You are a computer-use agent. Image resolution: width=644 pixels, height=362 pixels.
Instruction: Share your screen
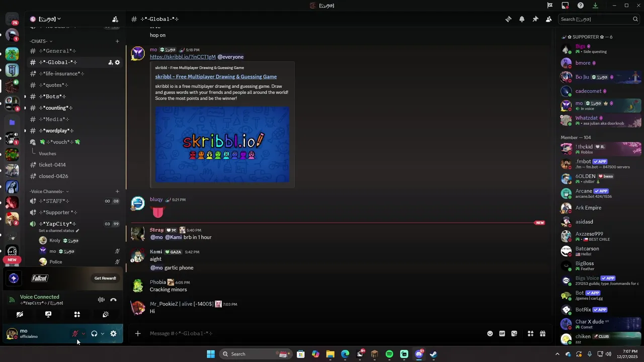tap(48, 314)
